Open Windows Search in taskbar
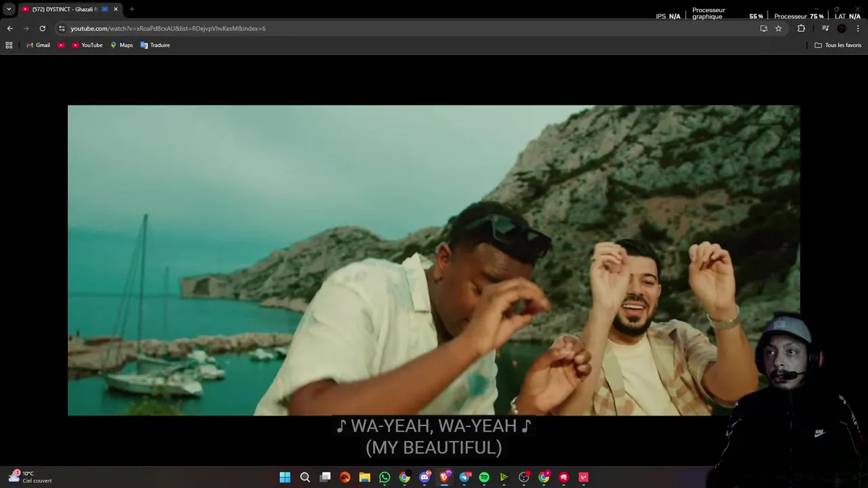This screenshot has height=488, width=868. click(305, 477)
